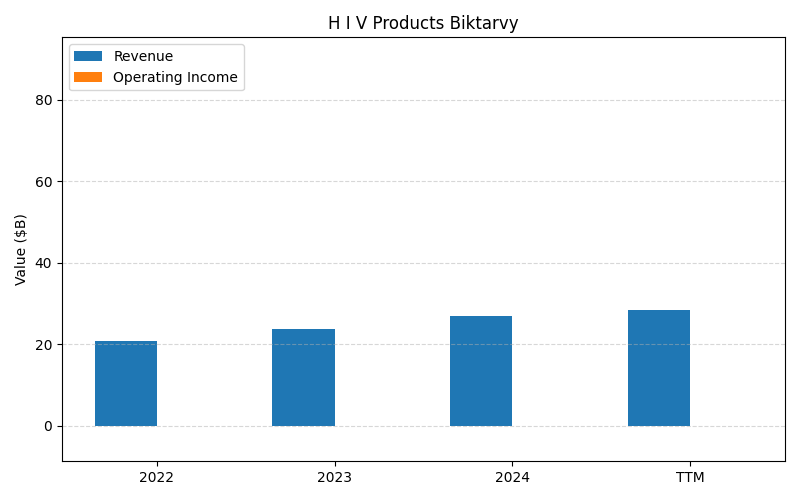Screen dimensions: 800x500
Task: Click the 2022 revenue bar
Action: (126, 384)
